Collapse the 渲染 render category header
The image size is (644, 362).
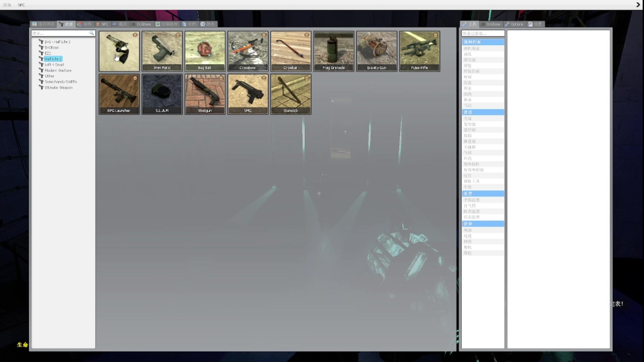[483, 224]
